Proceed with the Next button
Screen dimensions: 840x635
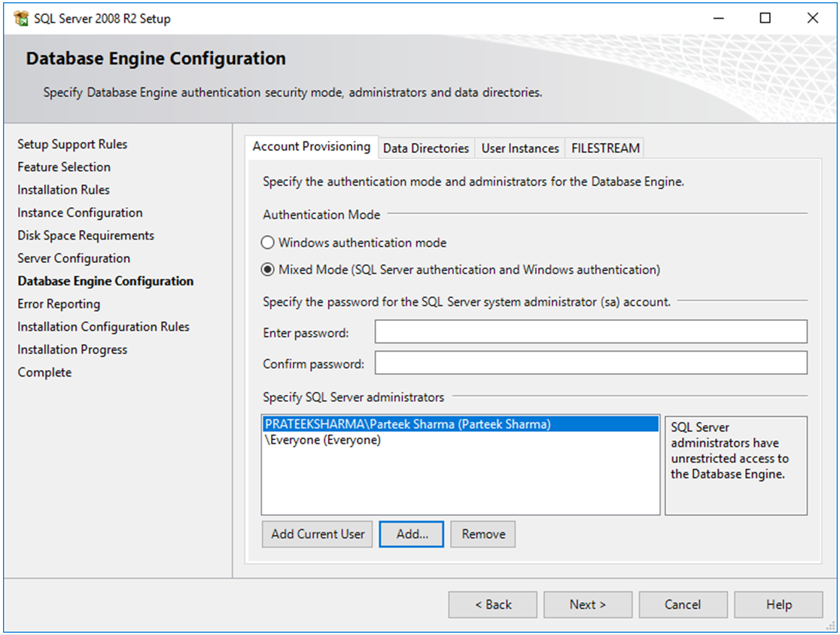(x=588, y=604)
